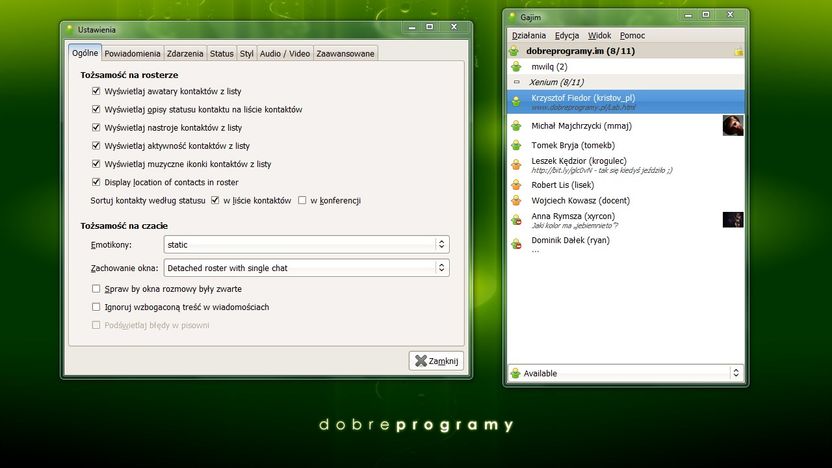Enable sorting w konferencji checkbox

coord(302,200)
